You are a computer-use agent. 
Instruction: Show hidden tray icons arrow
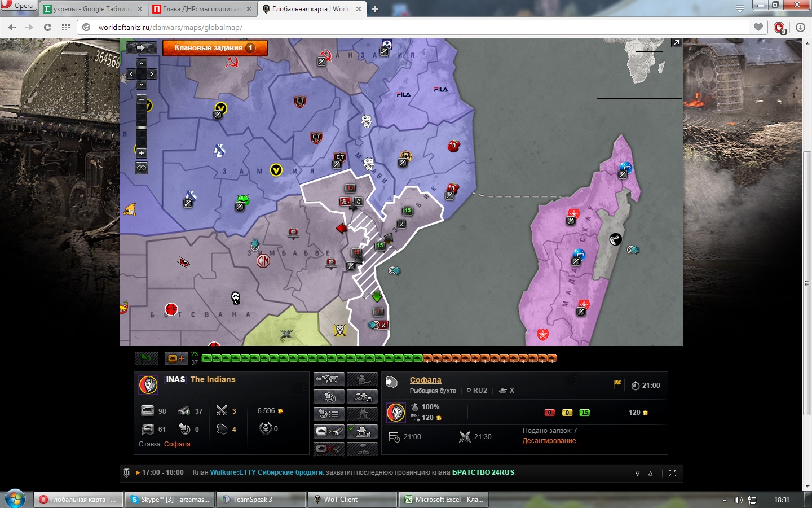[725, 500]
